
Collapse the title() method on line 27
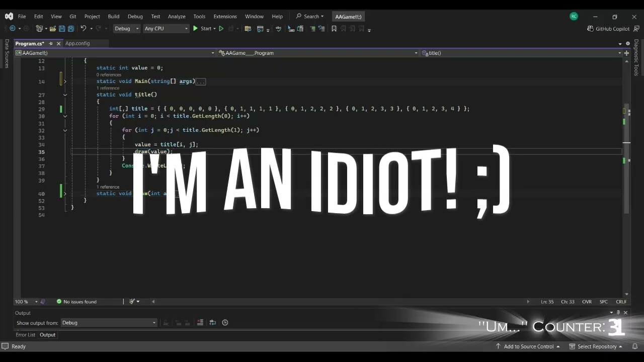65,95
